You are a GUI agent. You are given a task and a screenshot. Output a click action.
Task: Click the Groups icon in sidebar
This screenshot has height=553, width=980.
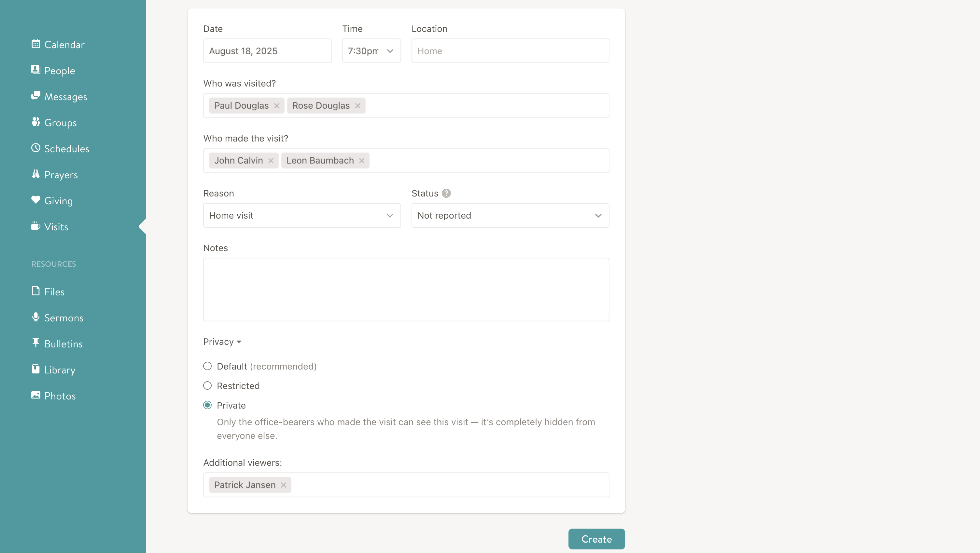point(36,122)
